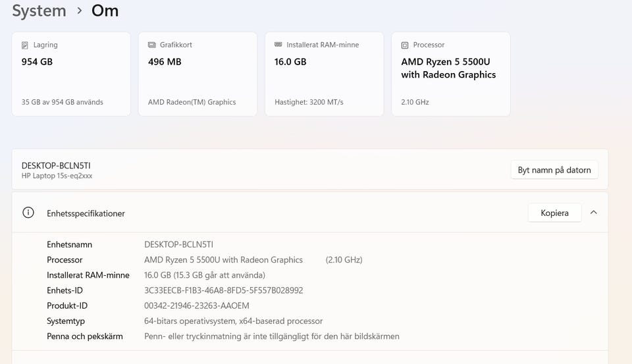Screen dimensions: 632x364
Task: Open the AMD Ryzen 5 Processor card
Action: (450, 74)
